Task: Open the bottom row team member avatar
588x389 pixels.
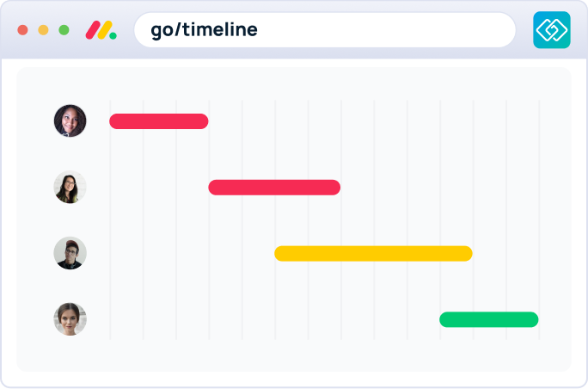Action: 70,319
